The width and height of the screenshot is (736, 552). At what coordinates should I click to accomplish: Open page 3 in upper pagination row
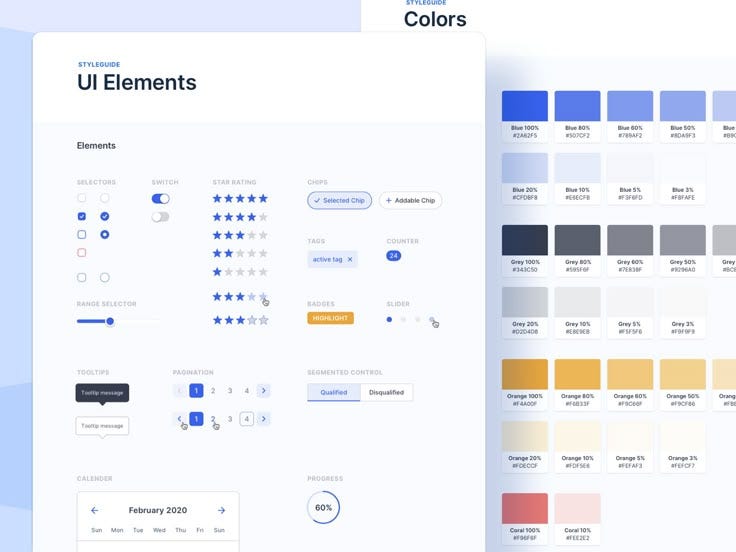pos(230,391)
